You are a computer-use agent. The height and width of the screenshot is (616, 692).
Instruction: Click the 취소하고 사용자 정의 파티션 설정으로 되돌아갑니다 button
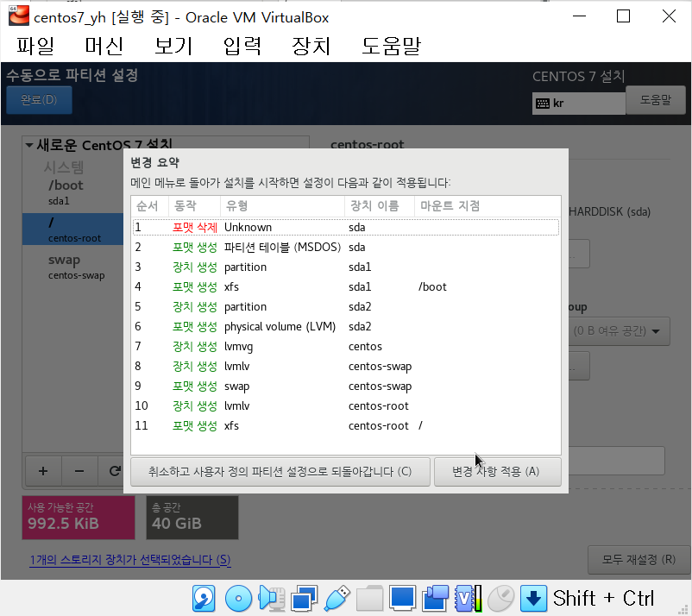(280, 472)
